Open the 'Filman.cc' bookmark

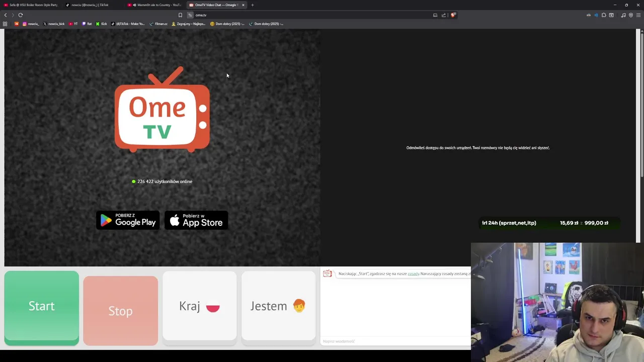point(158,24)
